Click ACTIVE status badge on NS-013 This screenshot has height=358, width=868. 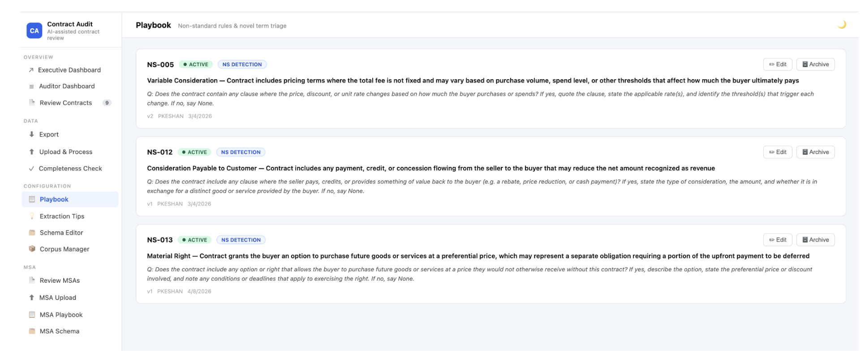point(195,240)
